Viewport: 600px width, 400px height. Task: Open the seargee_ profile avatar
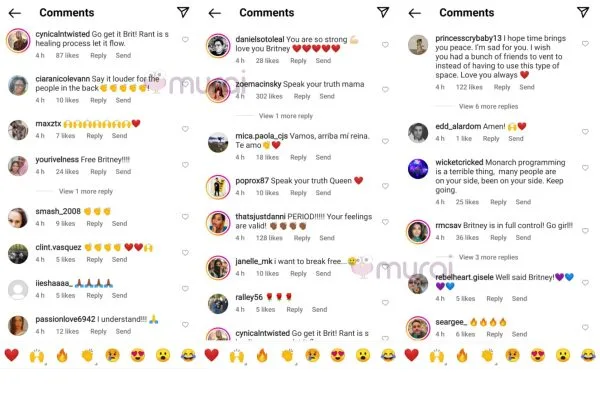pos(418,328)
